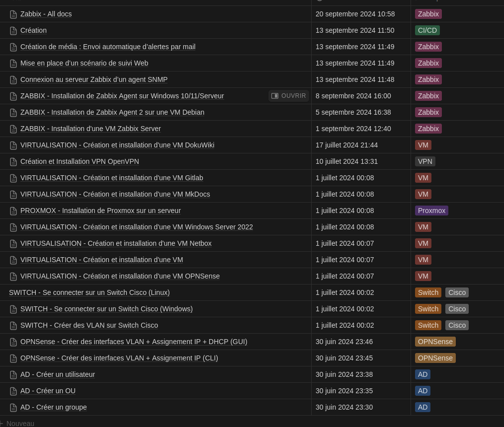The width and height of the screenshot is (504, 427).
Task: Click the page icon beside "Mise en place d'un scénario"
Action: click(13, 64)
